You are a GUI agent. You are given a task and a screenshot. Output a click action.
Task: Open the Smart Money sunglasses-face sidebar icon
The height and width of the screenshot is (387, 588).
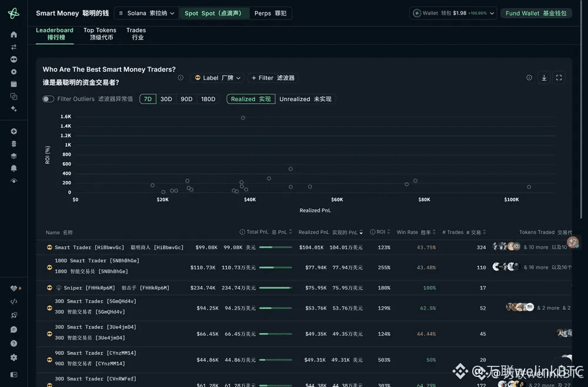click(x=14, y=59)
